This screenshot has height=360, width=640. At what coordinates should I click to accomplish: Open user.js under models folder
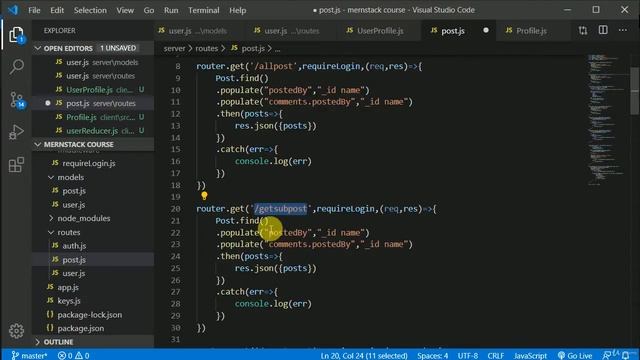point(93,204)
